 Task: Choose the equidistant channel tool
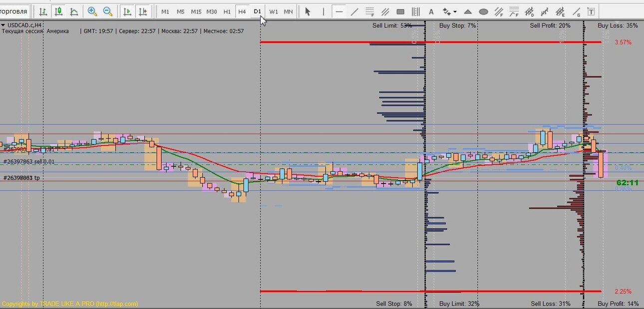(x=385, y=11)
